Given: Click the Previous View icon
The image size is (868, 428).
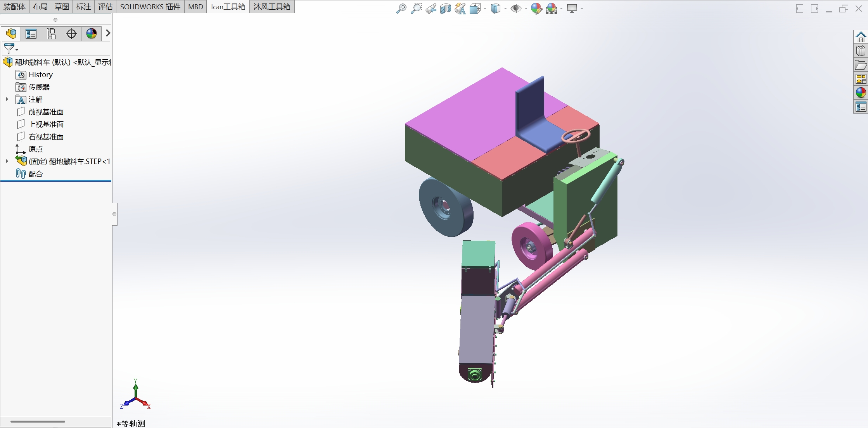Looking at the screenshot, I should tap(431, 9).
